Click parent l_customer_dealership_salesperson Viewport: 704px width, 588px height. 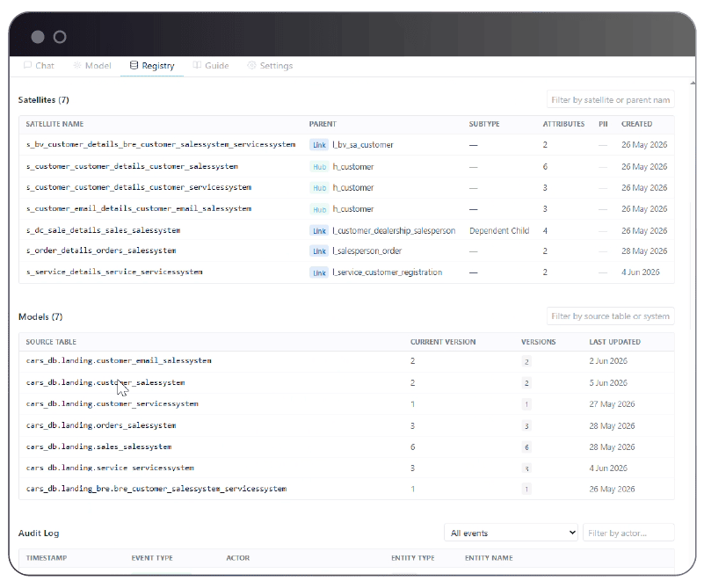394,230
